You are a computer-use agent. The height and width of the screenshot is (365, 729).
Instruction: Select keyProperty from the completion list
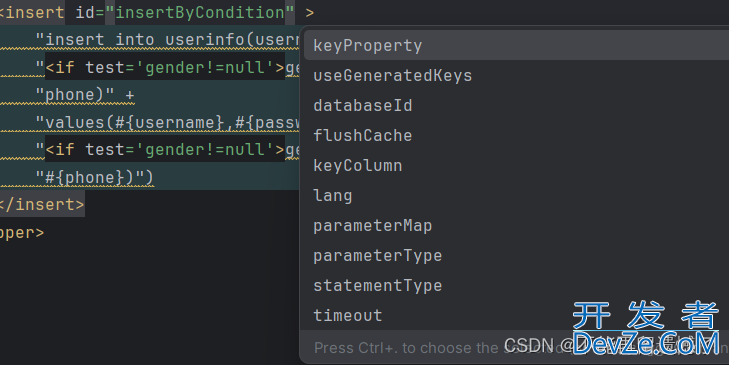click(x=516, y=46)
